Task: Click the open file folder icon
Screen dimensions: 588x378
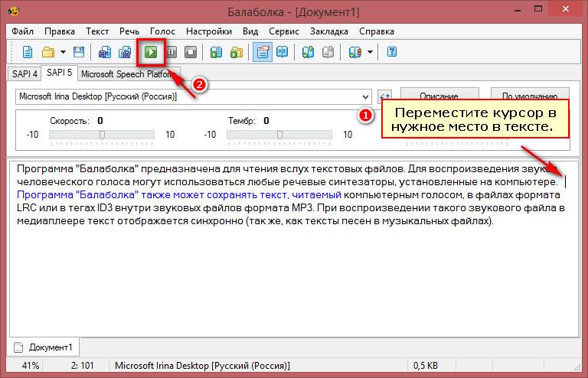Action: (x=48, y=52)
